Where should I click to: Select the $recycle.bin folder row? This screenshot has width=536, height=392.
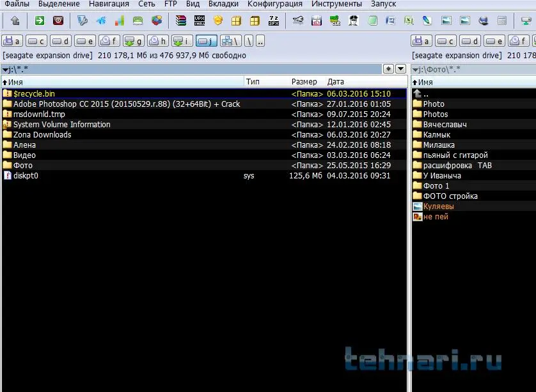204,93
